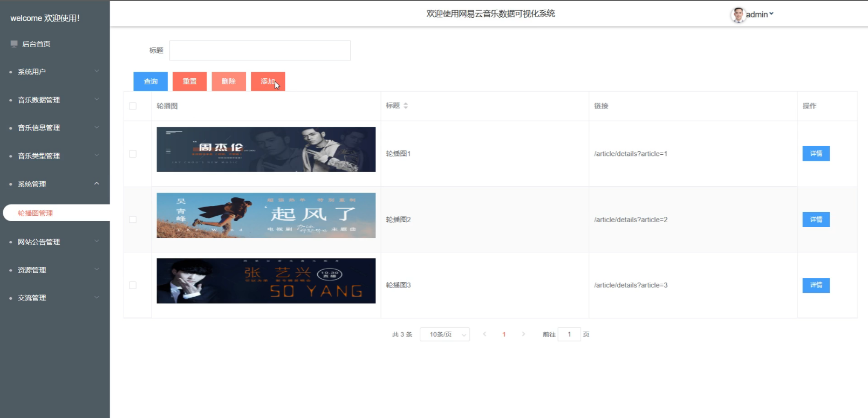Check the box for row 轮播图2
Viewport: 868px width, 418px height.
[133, 220]
